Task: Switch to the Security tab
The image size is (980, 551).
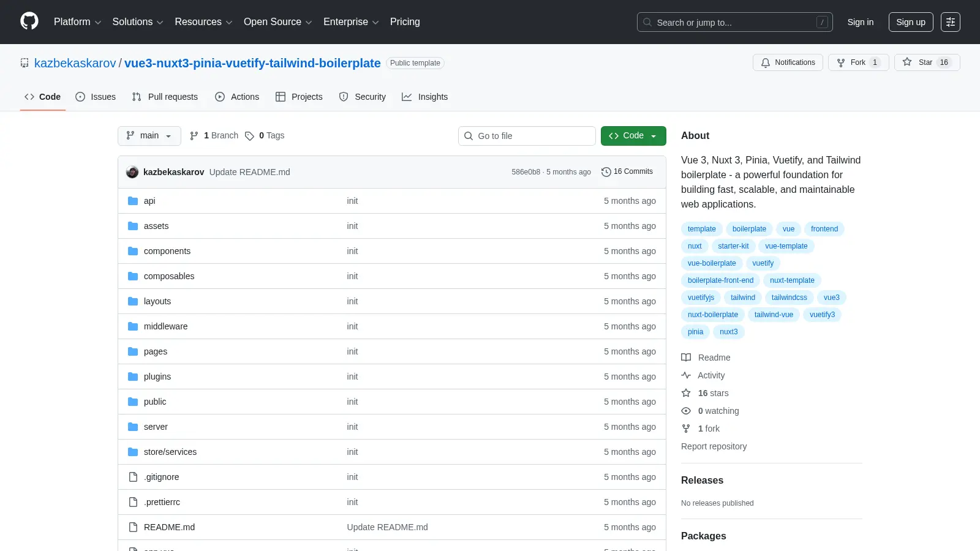Action: click(363, 97)
